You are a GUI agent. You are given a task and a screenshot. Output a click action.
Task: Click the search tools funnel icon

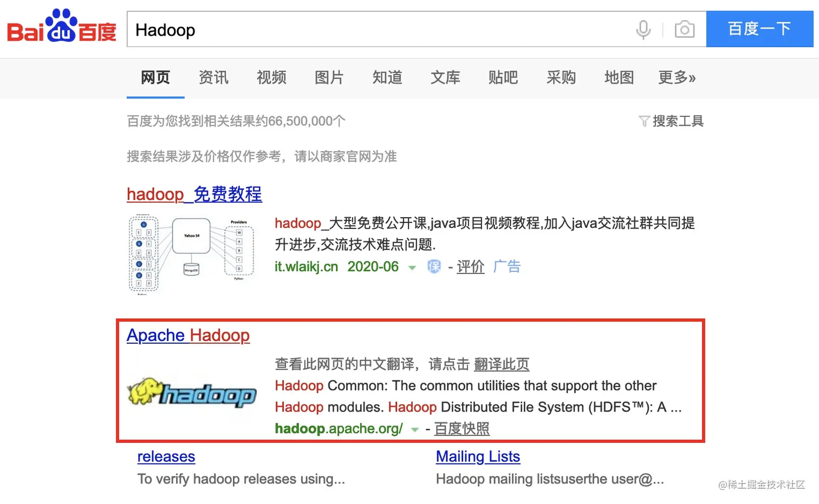[644, 121]
